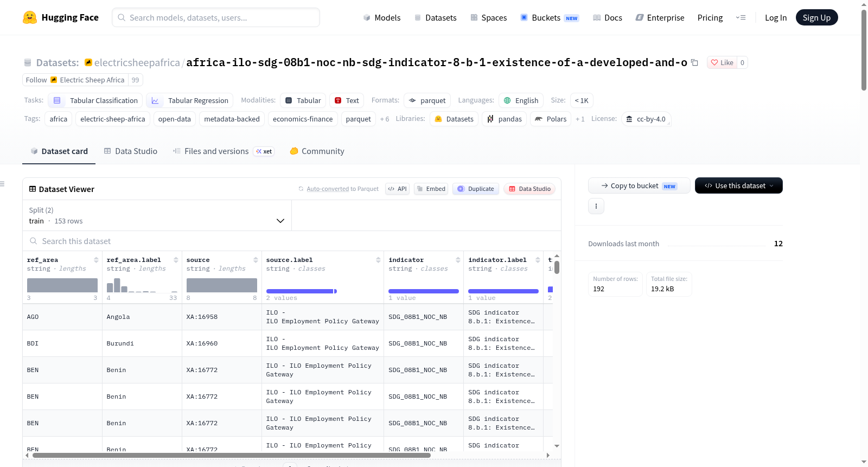Sort the indicator.label column
Viewport: 868px width, 467px height.
(538, 260)
